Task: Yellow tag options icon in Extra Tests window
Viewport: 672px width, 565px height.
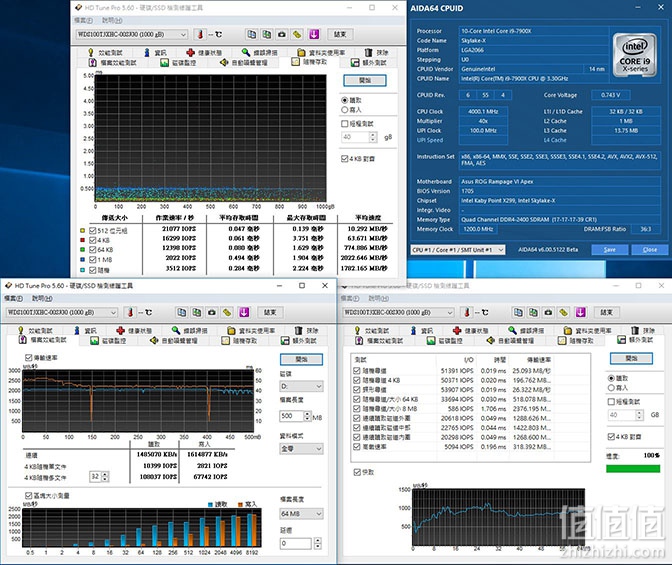Action: [564, 313]
